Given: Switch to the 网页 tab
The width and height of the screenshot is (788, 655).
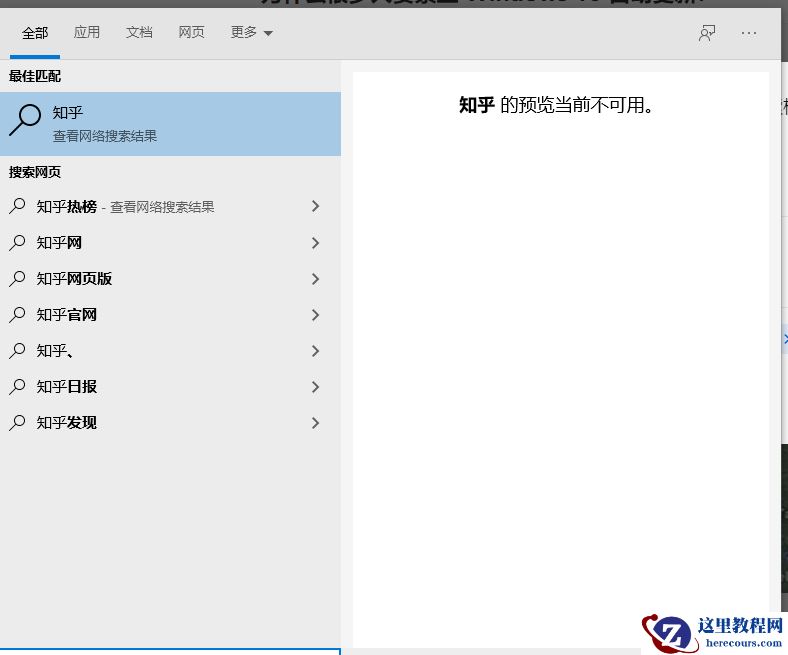Looking at the screenshot, I should (x=191, y=33).
